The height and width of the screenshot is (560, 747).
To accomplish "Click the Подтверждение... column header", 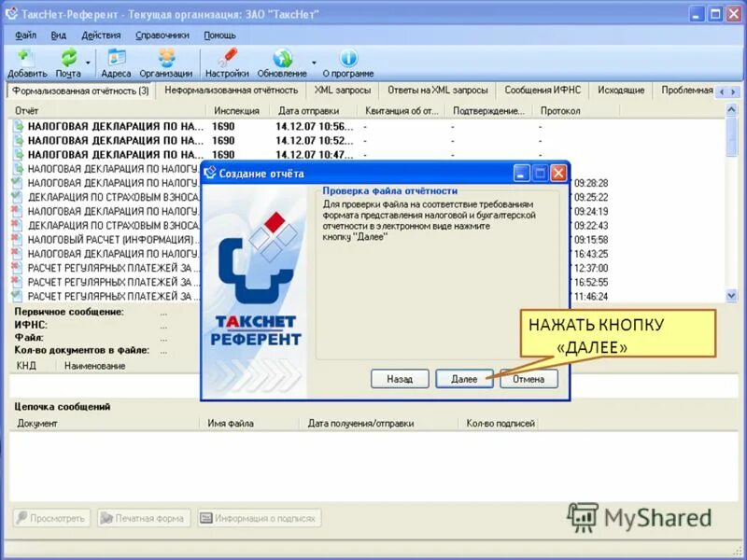I will click(x=488, y=110).
